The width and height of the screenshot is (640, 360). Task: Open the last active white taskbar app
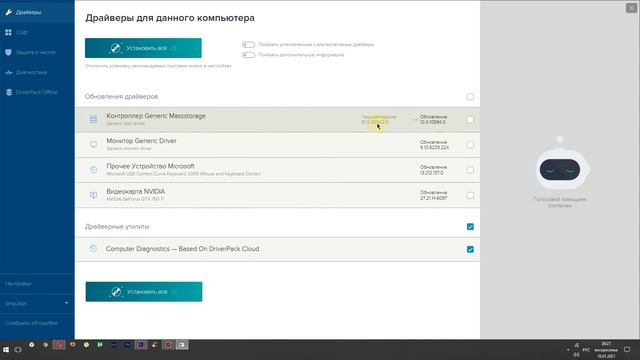(x=182, y=345)
